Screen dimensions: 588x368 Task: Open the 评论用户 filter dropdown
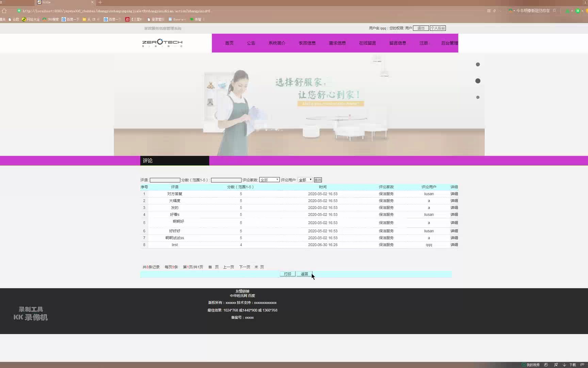[305, 180]
